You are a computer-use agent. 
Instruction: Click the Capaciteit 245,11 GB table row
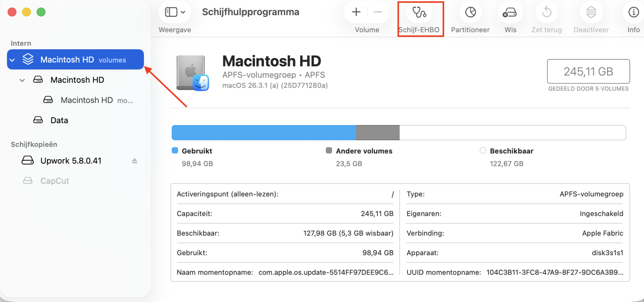coord(285,214)
